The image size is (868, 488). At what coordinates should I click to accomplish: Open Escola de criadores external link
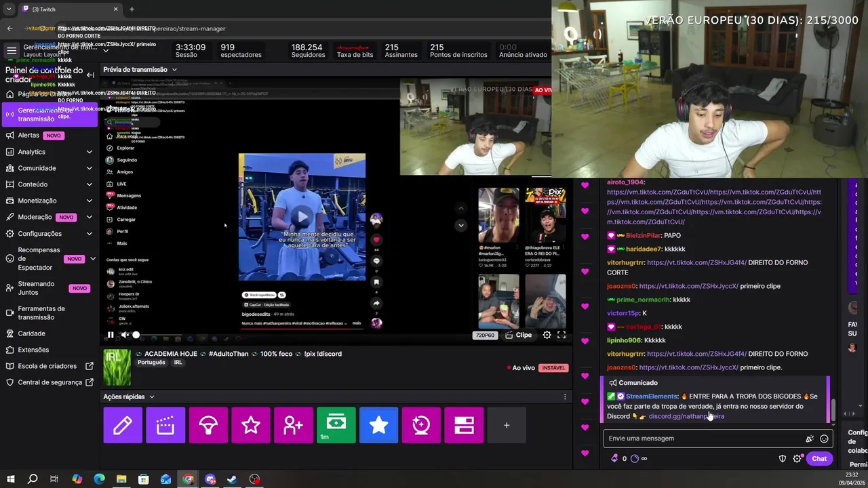click(49, 366)
